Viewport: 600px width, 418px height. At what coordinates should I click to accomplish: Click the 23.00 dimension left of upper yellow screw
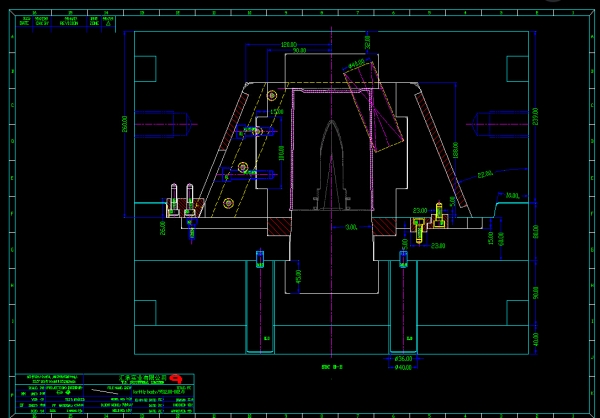420,211
